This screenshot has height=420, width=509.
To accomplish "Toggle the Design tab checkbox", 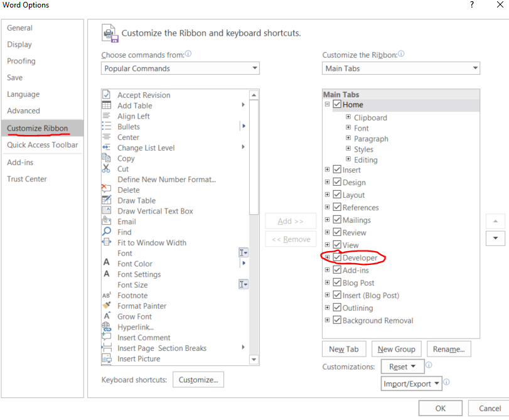I will pyautogui.click(x=337, y=182).
